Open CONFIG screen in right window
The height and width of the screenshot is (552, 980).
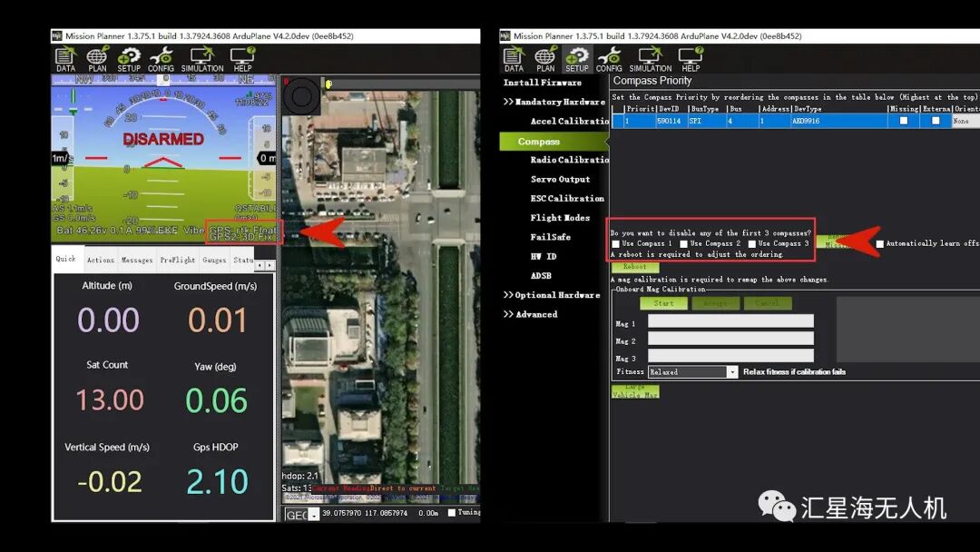[x=609, y=59]
